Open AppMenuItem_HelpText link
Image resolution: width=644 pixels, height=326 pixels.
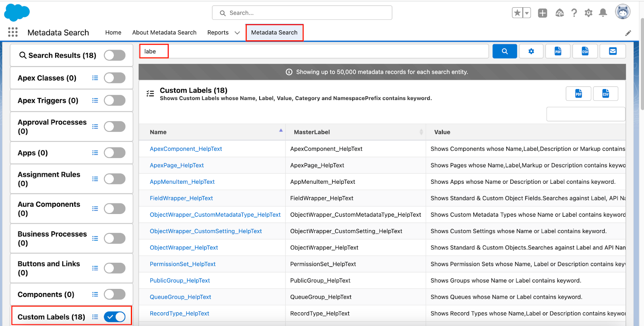(182, 182)
